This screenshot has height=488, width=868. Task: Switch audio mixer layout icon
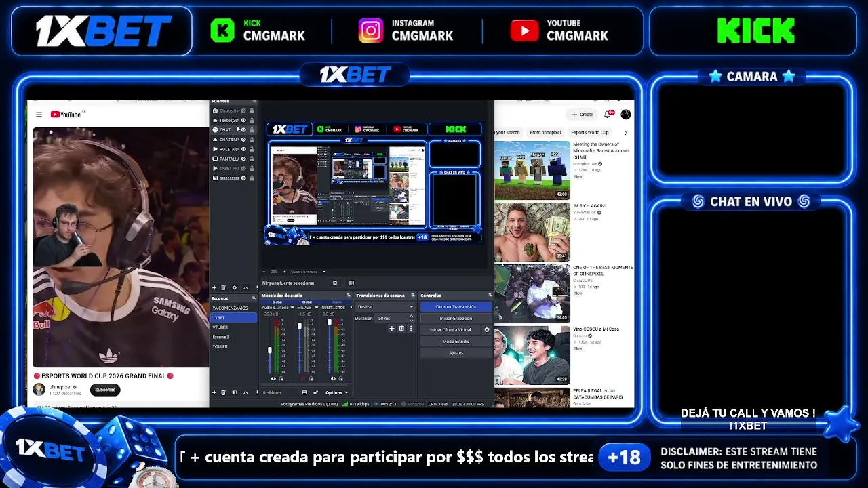click(x=304, y=392)
